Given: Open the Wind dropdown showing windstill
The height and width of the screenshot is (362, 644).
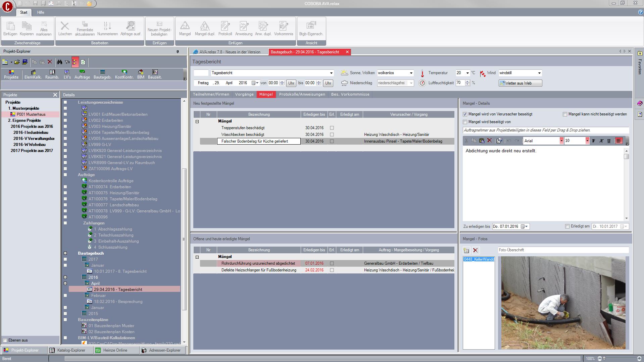Looking at the screenshot, I should (539, 73).
